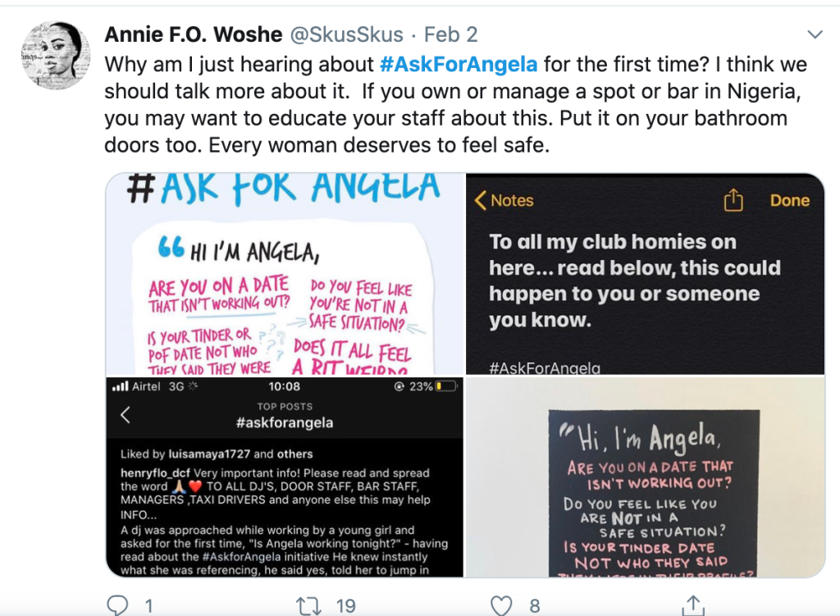The image size is (840, 616).
Task: Like the tweet with the heart icon
Action: point(501,606)
